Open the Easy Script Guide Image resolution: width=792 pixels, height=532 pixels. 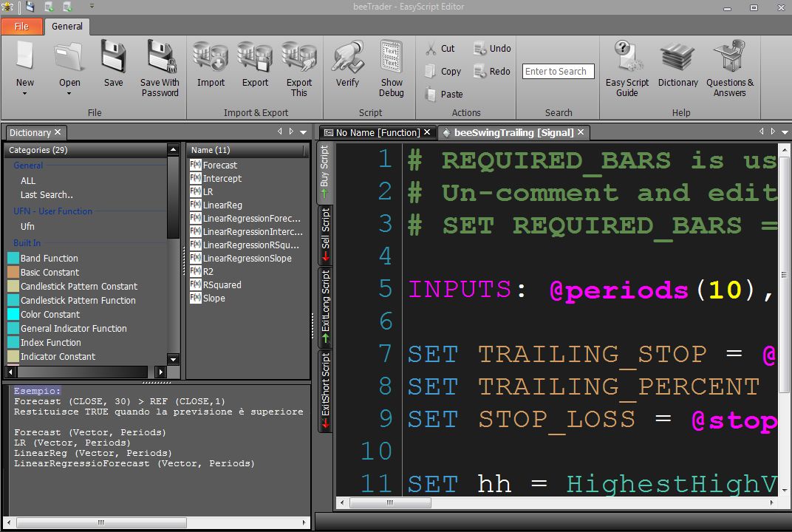click(x=627, y=57)
